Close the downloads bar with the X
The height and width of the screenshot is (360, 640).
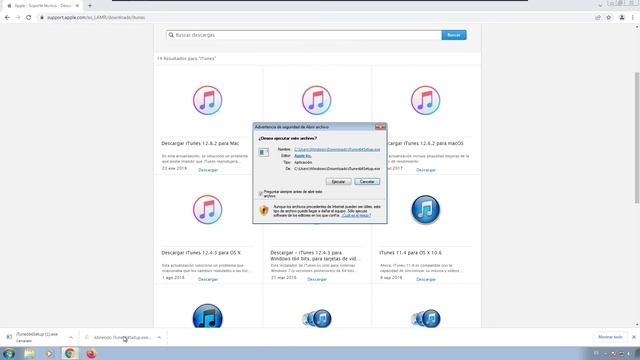[634, 337]
